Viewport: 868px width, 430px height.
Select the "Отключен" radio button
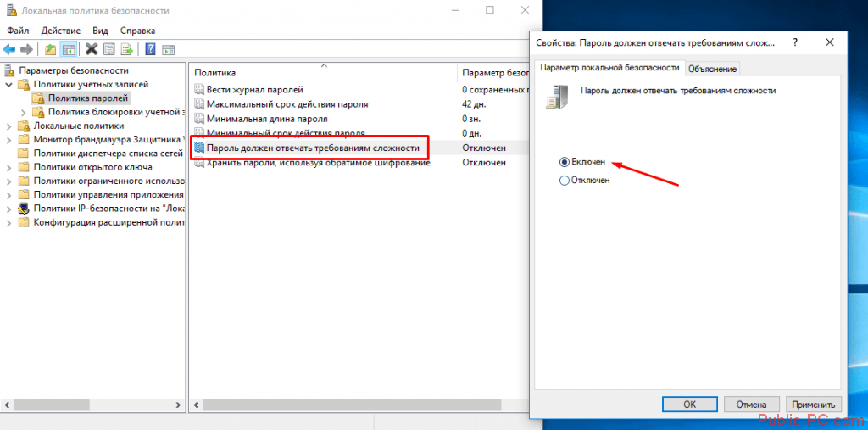point(565,180)
